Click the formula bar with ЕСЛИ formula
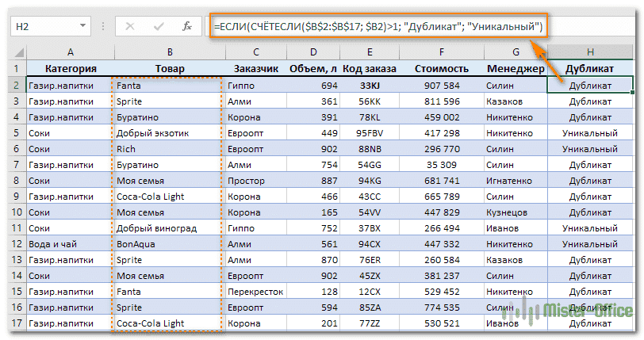This screenshot has height=340, width=644. (379, 27)
